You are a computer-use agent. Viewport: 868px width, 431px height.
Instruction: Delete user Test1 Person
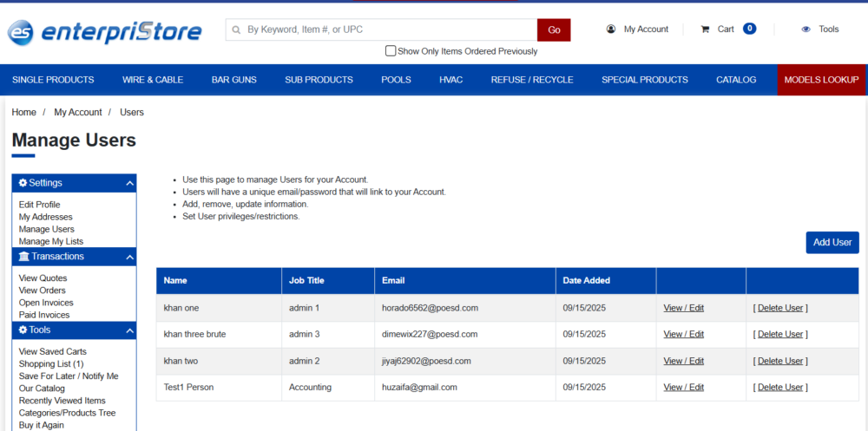click(x=780, y=388)
